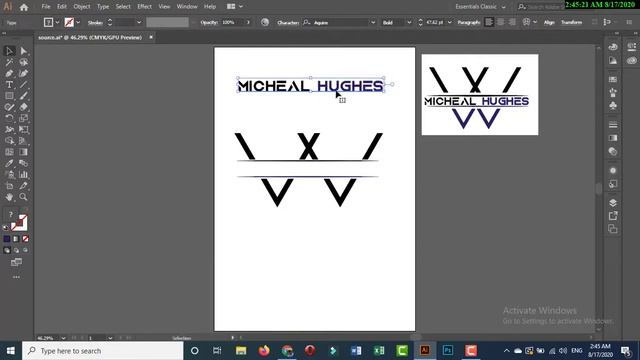Screen dimensions: 640x360
Task: Select the Eraser tool
Action: coord(23,107)
